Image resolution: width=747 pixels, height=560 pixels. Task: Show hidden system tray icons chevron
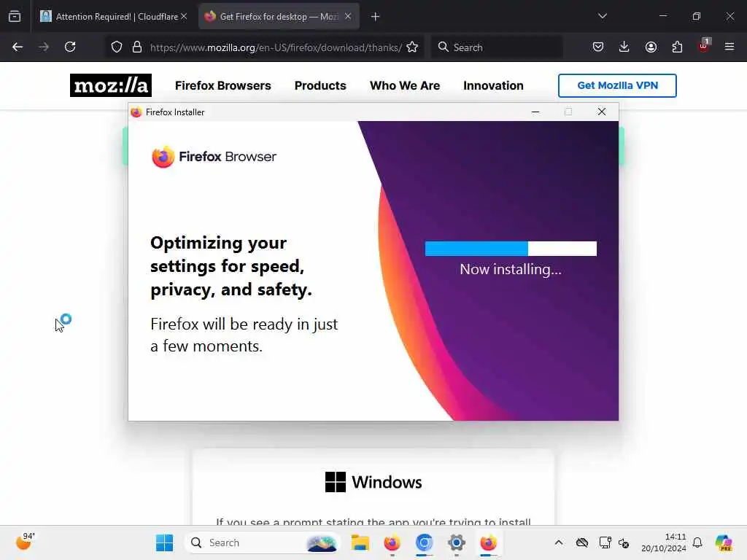coord(559,542)
